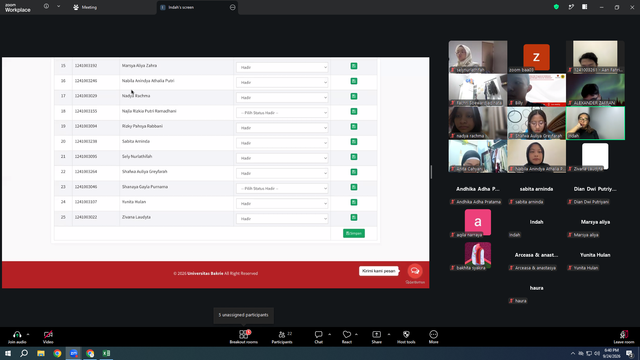Click green note icon for Nadya Rachma

click(354, 96)
